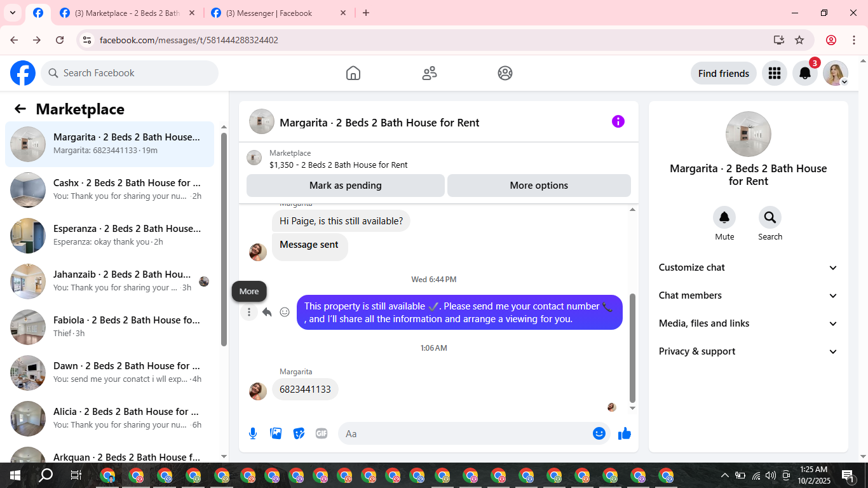Image resolution: width=868 pixels, height=488 pixels.
Task: Click the More options button
Action: click(x=539, y=186)
